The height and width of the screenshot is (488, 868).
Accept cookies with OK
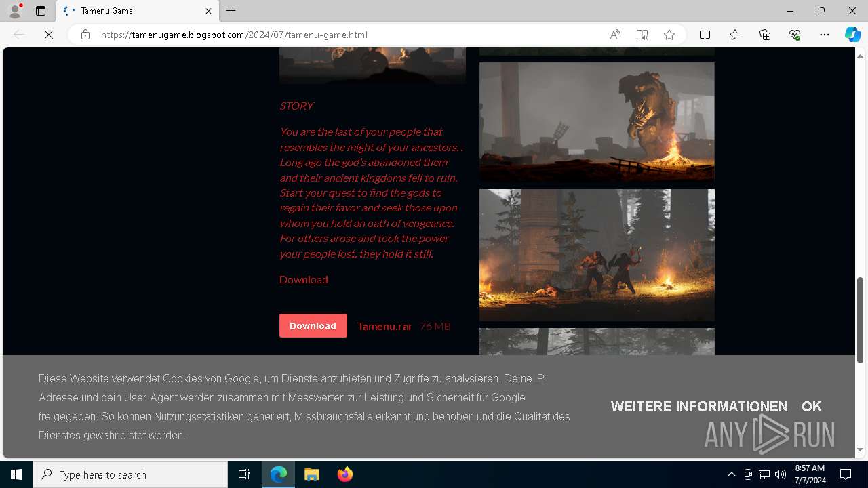(811, 407)
